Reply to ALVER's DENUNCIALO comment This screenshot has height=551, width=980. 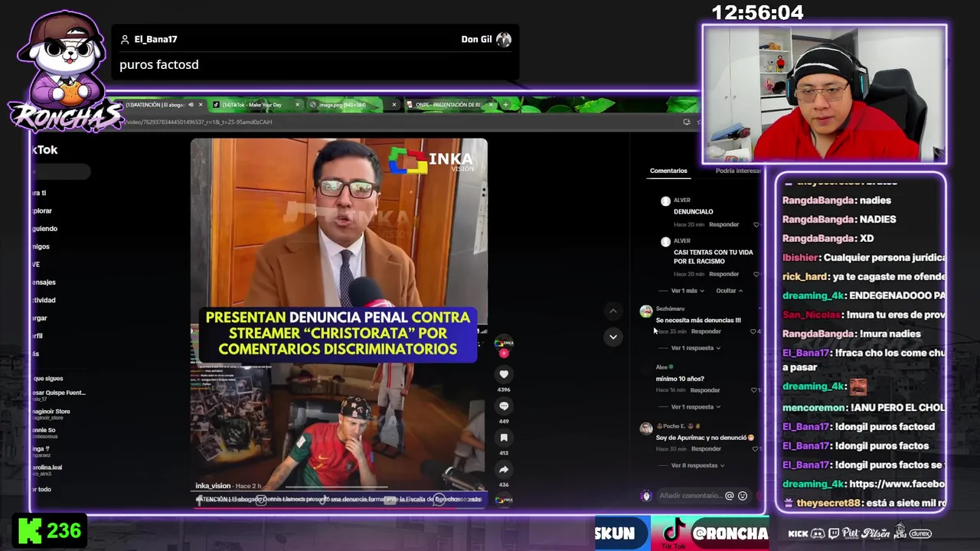724,224
